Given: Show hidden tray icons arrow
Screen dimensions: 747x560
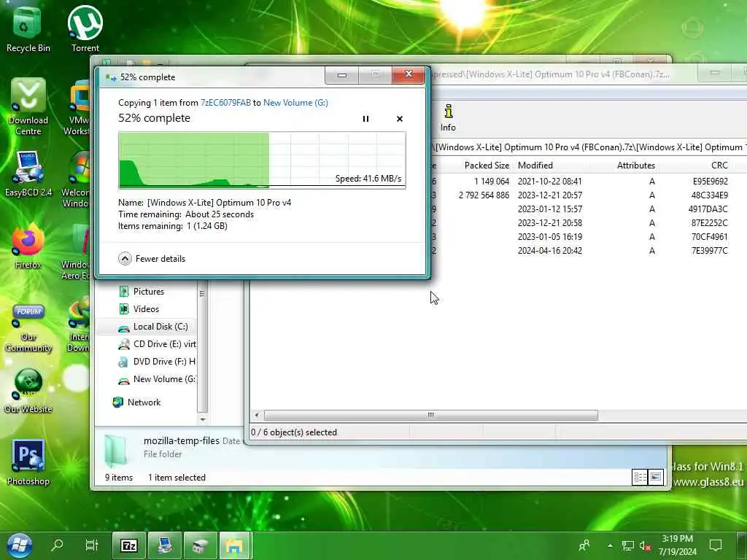Looking at the screenshot, I should [610, 545].
